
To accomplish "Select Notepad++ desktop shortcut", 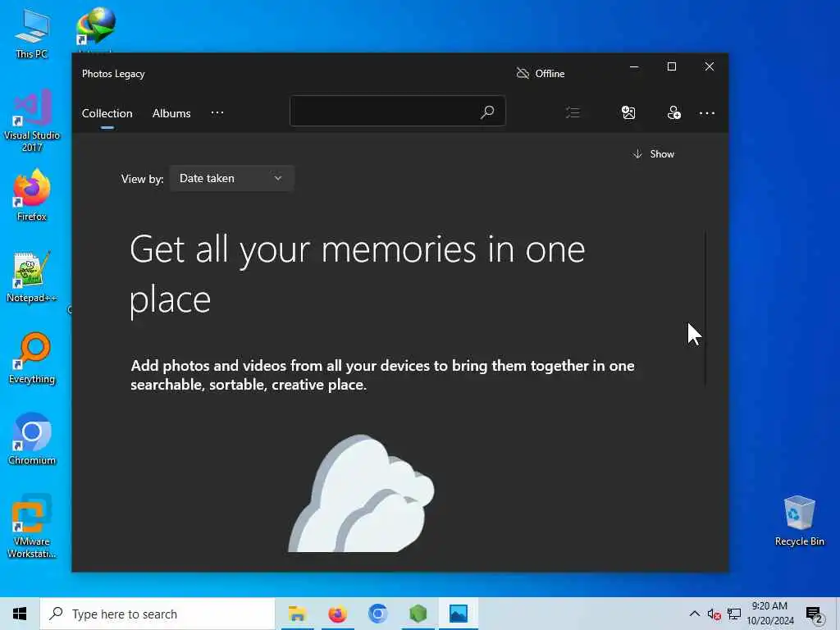I will (32, 276).
